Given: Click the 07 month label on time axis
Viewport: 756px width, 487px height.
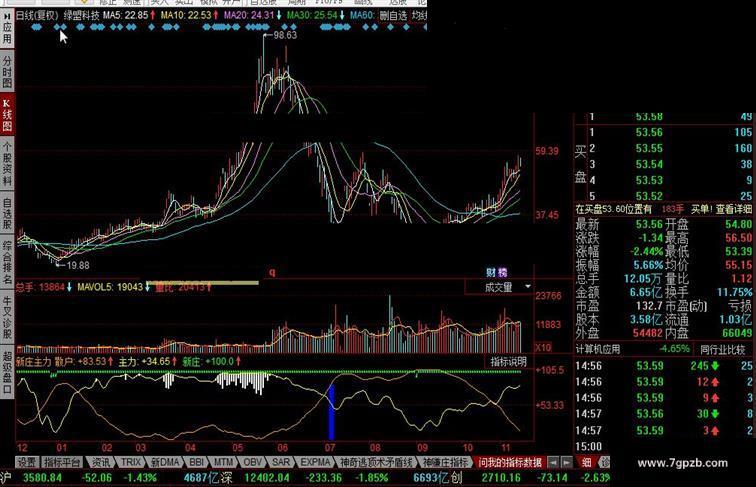Looking at the screenshot, I should [x=330, y=447].
